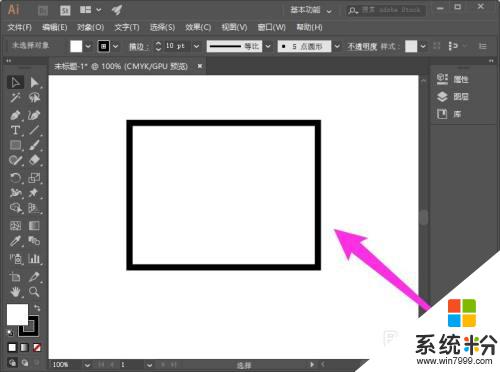
Task: Open the 编辑(E) menu
Action: pos(55,27)
